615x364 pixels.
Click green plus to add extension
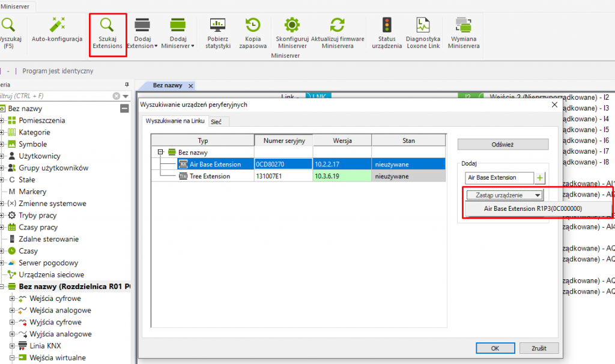click(540, 178)
